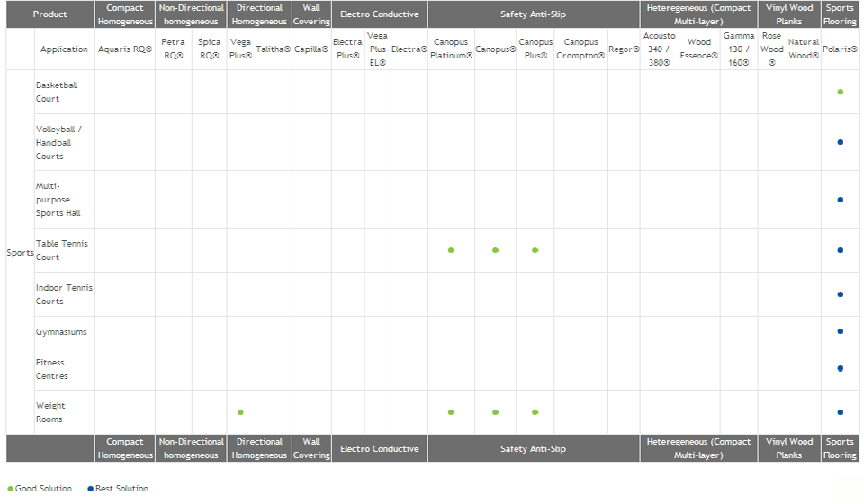Click the Basketball Court row label
Screen dimensions: 864x504
pyautogui.click(x=57, y=92)
